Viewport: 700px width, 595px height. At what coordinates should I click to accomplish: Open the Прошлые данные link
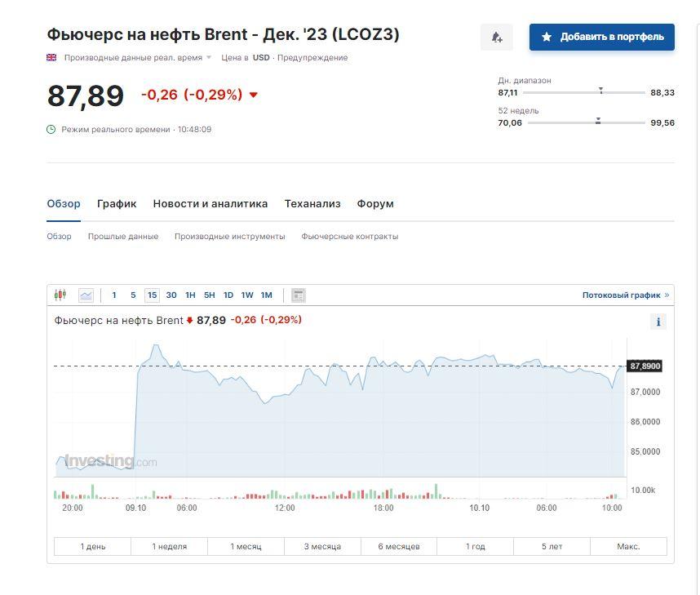(122, 237)
